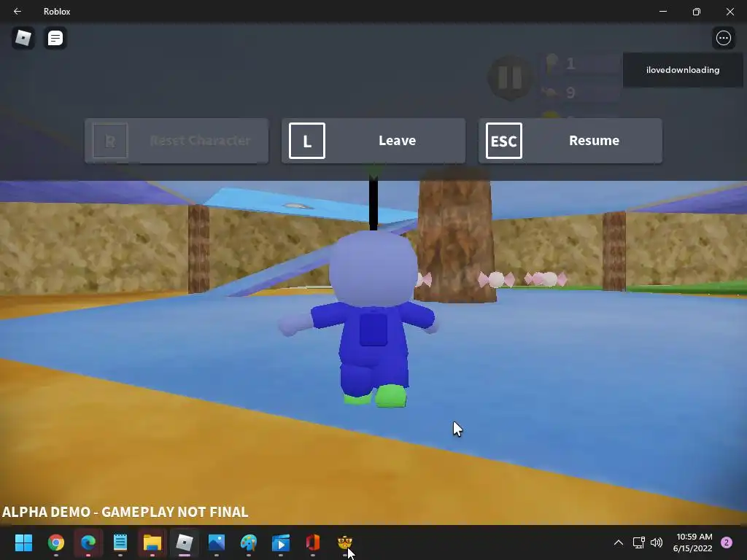Open File Explorer from taskbar
Screen dimensions: 747x560
(152, 542)
